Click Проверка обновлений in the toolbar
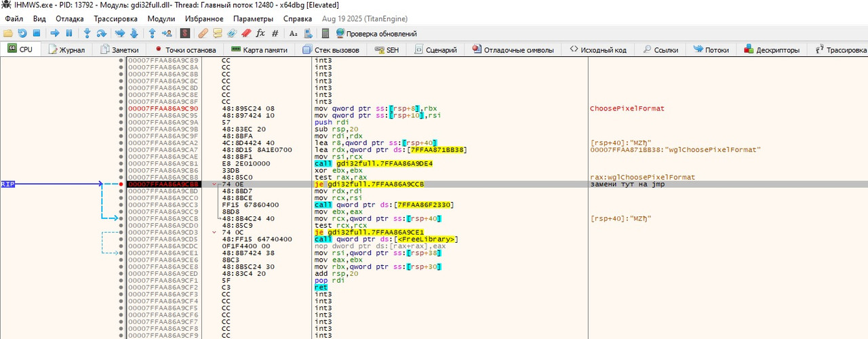Screen dimensions: 868x339 [376, 33]
